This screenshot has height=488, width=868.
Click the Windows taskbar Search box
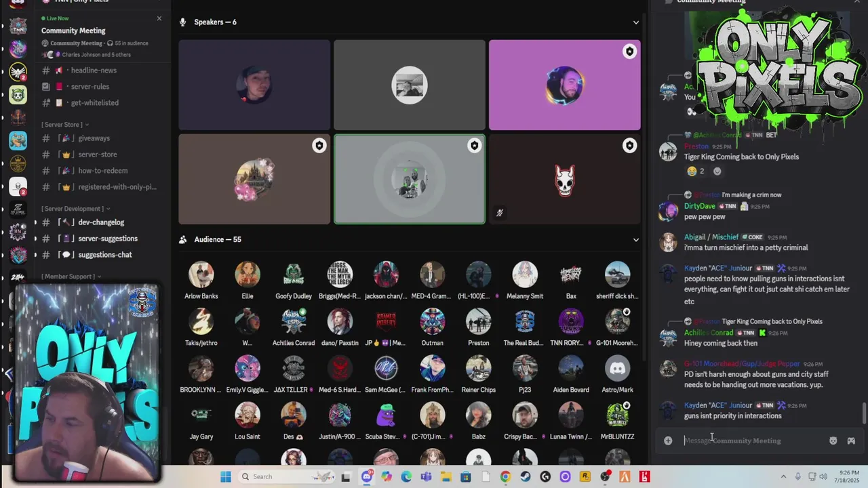[x=285, y=476]
